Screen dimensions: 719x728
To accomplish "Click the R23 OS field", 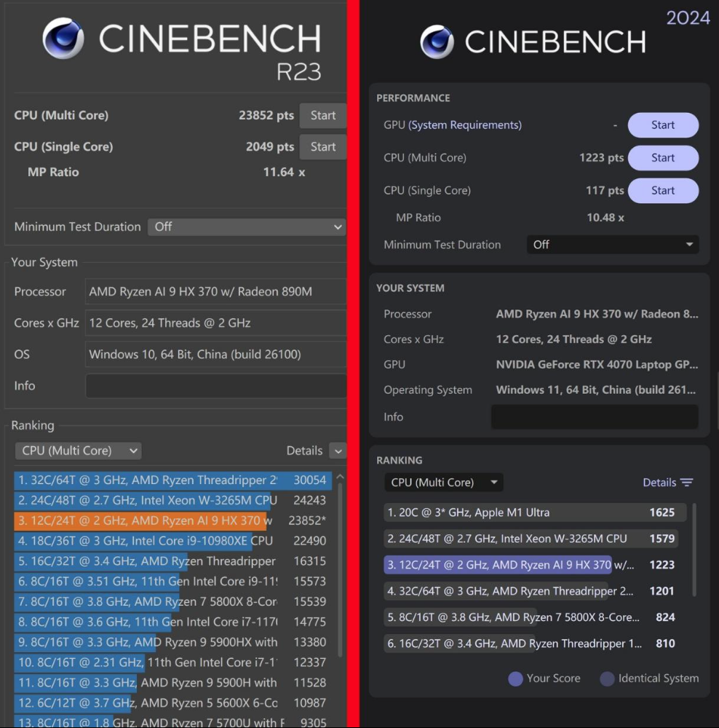I will point(216,355).
